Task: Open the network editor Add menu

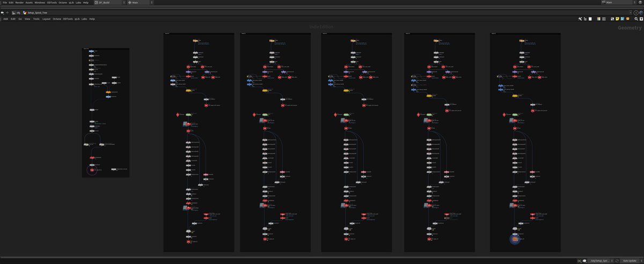Action: point(5,19)
